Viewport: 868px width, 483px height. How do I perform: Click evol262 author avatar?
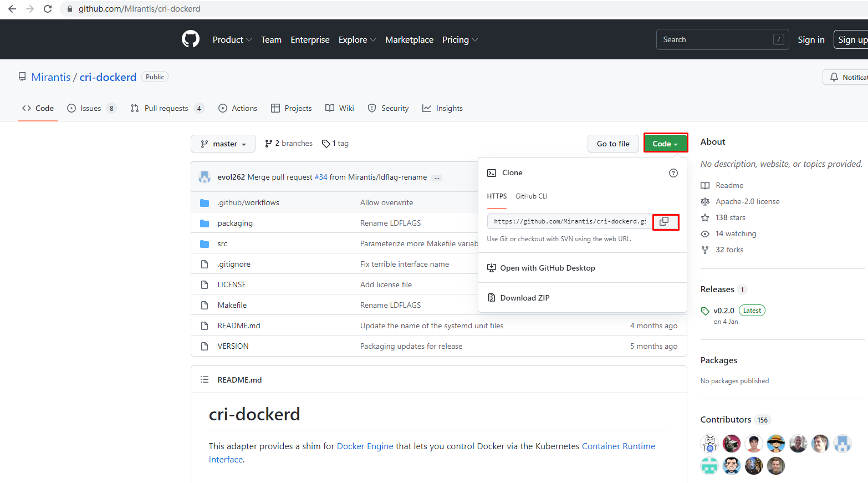point(205,177)
